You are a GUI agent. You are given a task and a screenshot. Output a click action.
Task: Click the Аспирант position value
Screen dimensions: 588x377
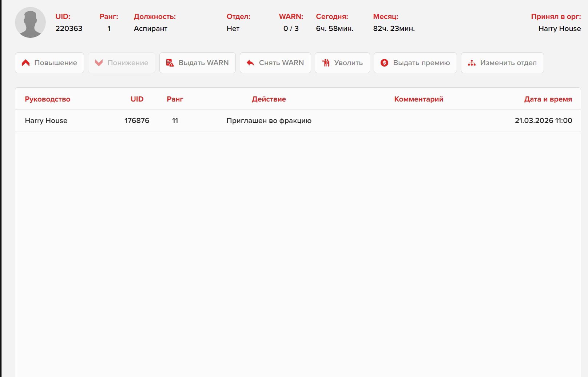click(151, 28)
